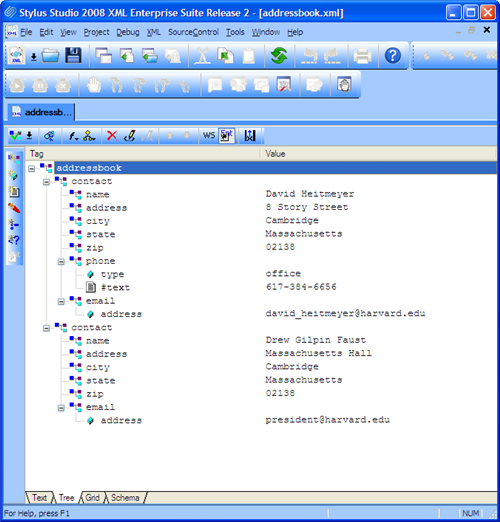The height and width of the screenshot is (522, 500).
Task: Select the Tree view tab
Action: [66, 498]
